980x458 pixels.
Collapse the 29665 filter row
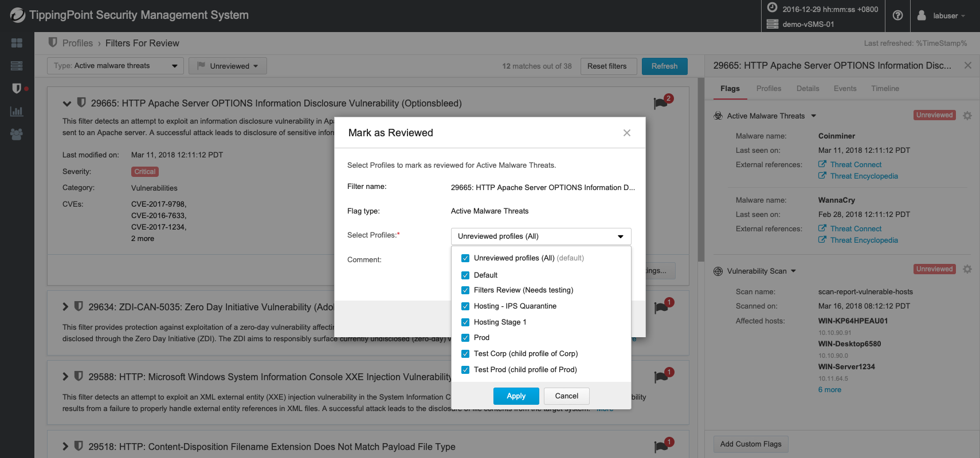(x=67, y=104)
